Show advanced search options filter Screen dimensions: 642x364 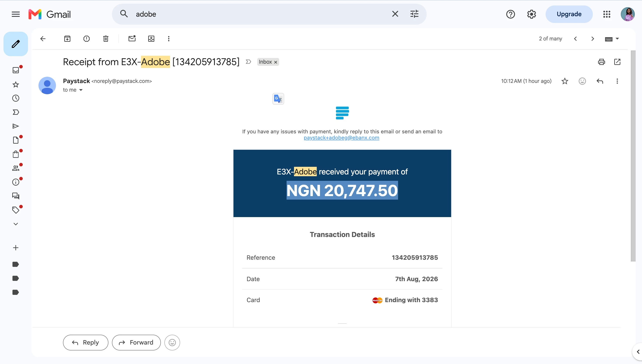point(414,14)
